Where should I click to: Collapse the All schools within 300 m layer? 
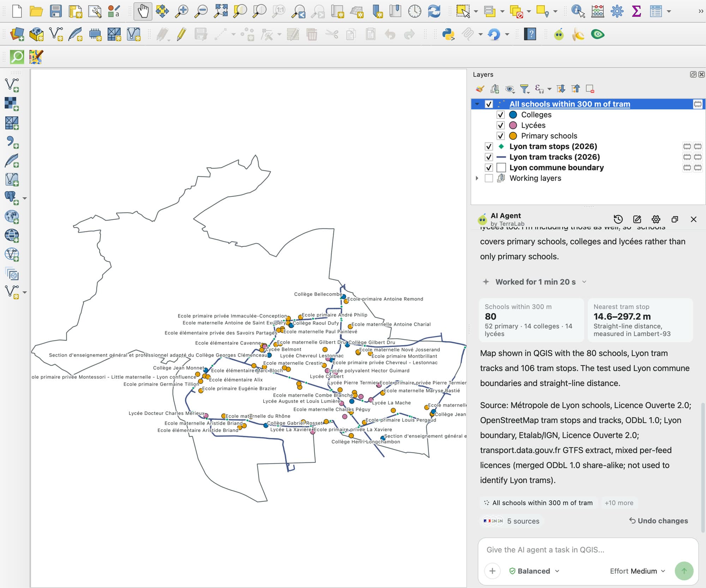pyautogui.click(x=477, y=104)
